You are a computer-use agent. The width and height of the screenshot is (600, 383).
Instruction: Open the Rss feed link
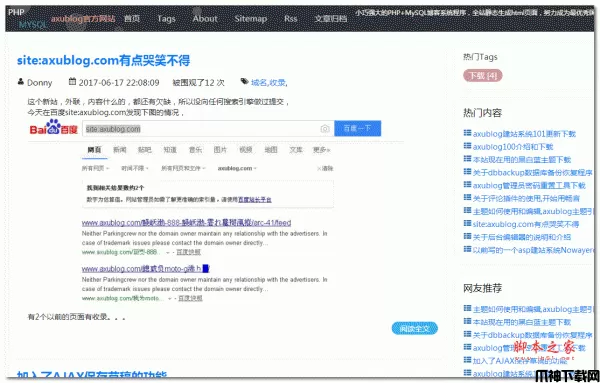290,18
